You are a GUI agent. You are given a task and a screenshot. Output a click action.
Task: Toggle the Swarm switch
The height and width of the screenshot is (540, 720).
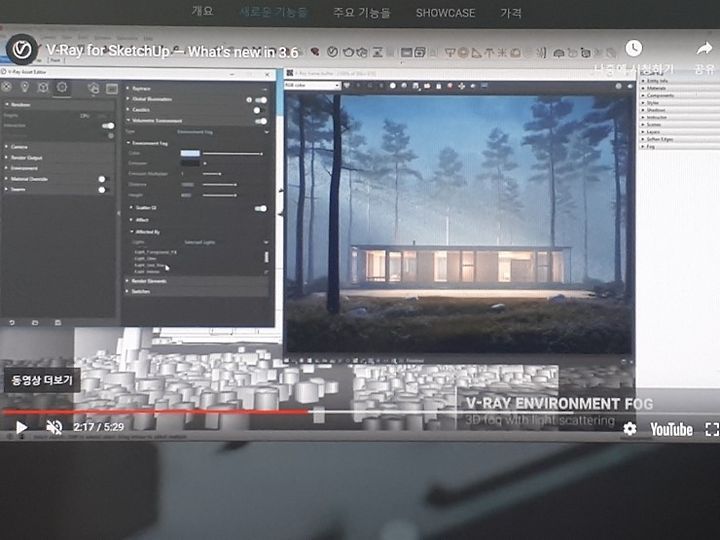pyautogui.click(x=103, y=190)
